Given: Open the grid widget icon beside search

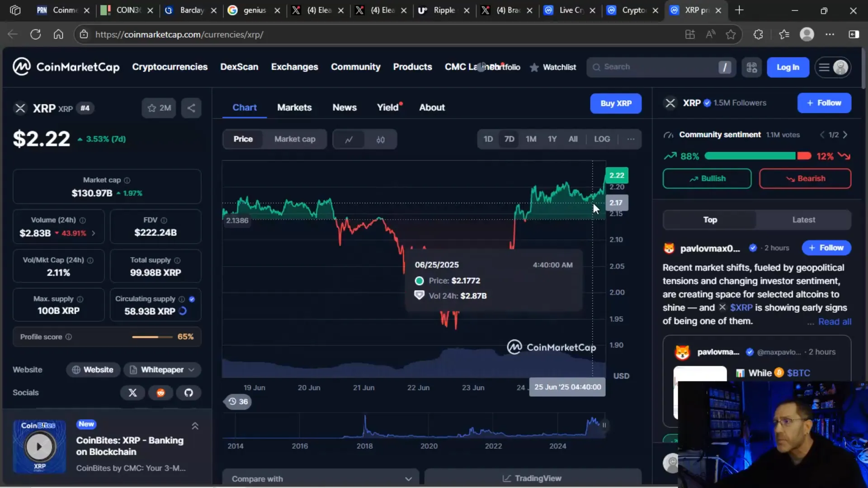Looking at the screenshot, I should pyautogui.click(x=751, y=67).
